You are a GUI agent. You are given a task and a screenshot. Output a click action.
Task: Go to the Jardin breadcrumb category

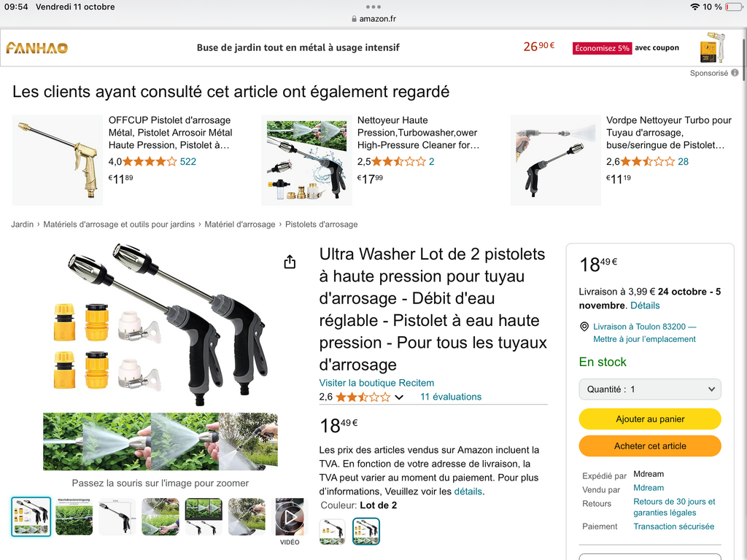coord(23,225)
